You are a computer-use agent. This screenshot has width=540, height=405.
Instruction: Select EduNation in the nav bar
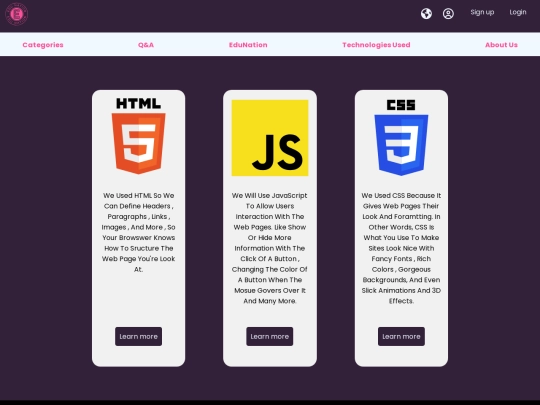pos(248,45)
